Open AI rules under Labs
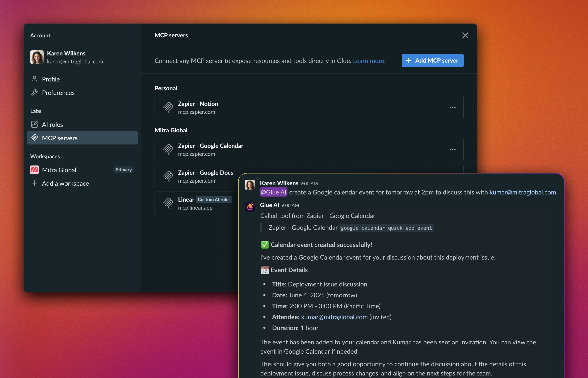Viewport: 588px width, 378px height. click(x=52, y=125)
